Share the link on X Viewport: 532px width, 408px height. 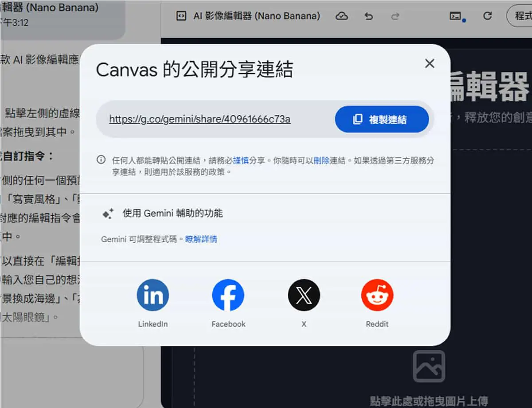[304, 295]
